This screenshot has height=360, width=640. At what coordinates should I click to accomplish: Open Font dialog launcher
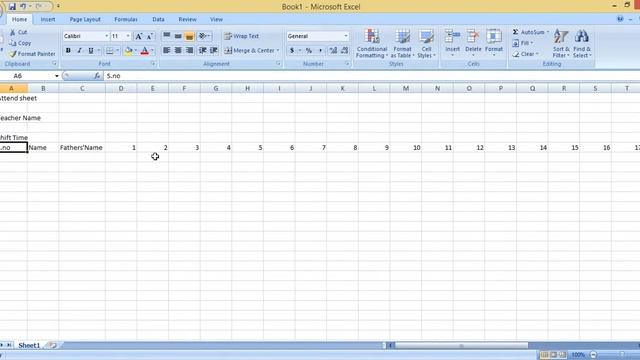[x=153, y=64]
